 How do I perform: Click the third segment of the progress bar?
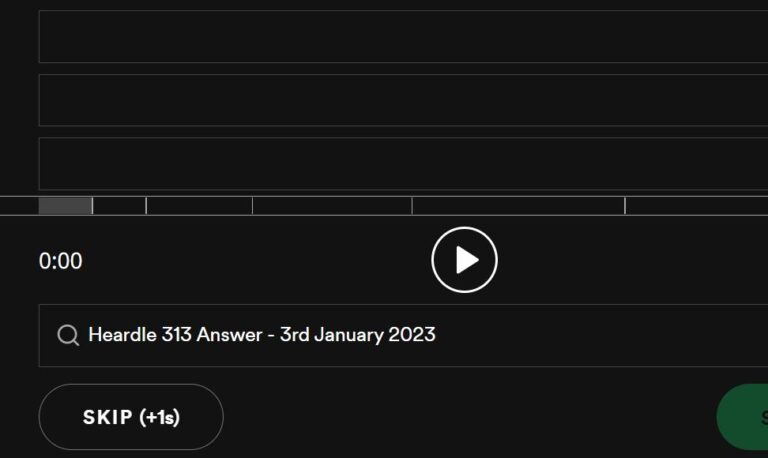199,206
